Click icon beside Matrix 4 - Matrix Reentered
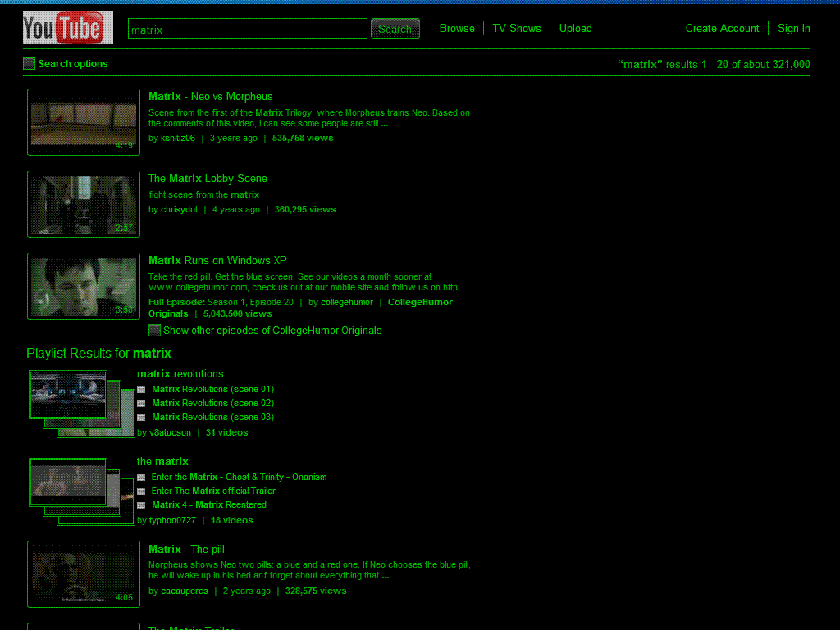Screen dimensions: 840x630 click(x=141, y=505)
